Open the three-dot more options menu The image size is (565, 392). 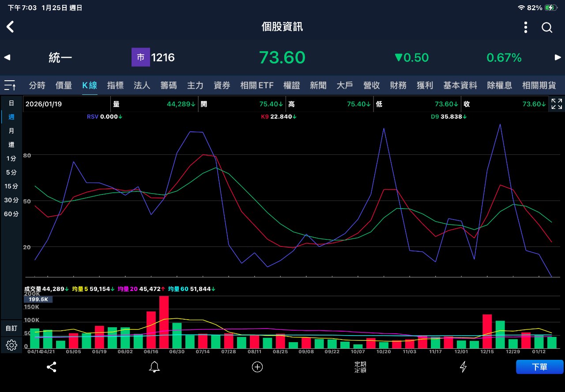point(525,27)
